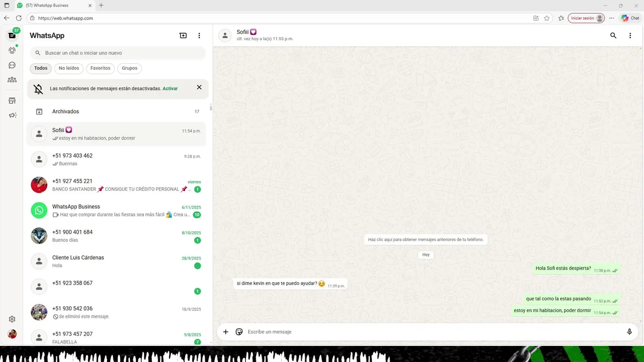Open own profile picture in sidebar
The width and height of the screenshot is (644, 362).
[x=12, y=334]
